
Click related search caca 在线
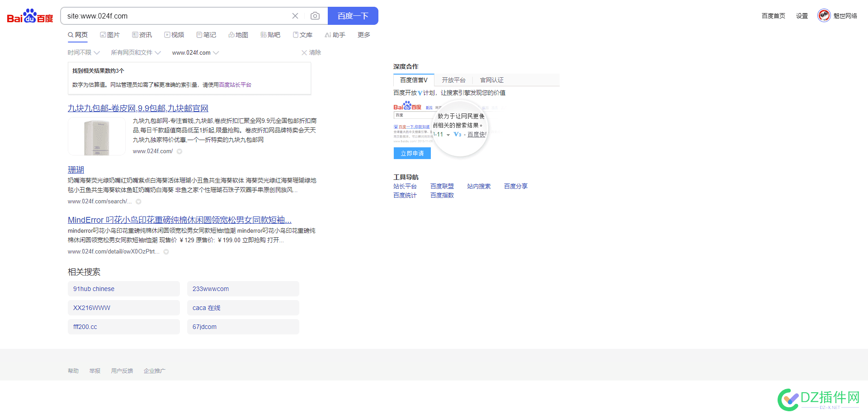243,308
